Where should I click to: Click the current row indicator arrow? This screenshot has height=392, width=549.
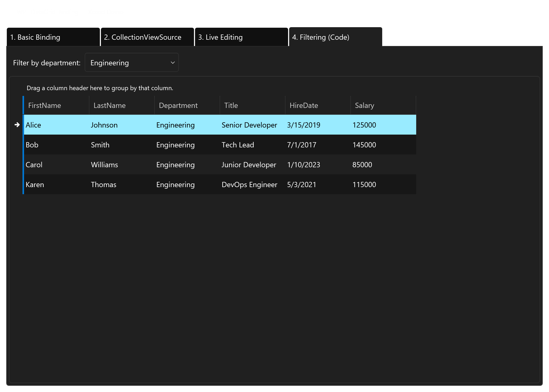coord(17,125)
